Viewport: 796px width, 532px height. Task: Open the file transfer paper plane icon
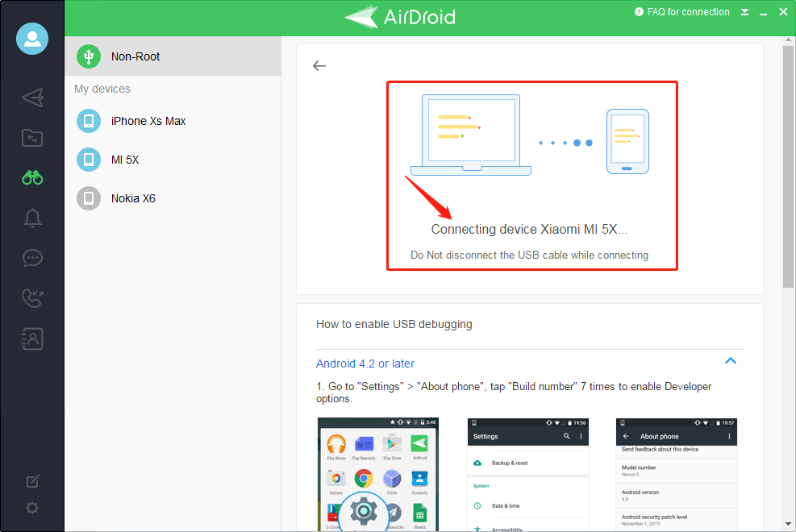(32, 98)
